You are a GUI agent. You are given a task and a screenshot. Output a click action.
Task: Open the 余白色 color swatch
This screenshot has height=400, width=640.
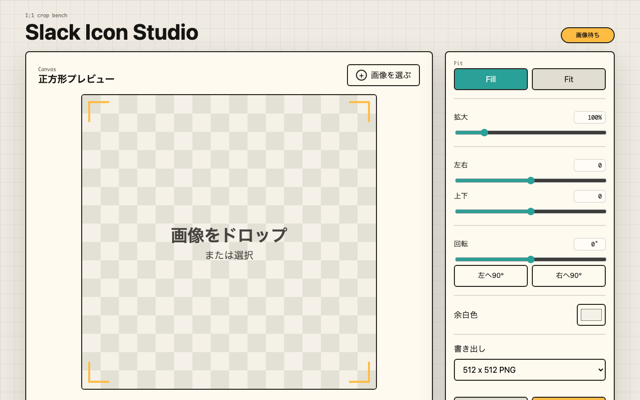click(591, 315)
